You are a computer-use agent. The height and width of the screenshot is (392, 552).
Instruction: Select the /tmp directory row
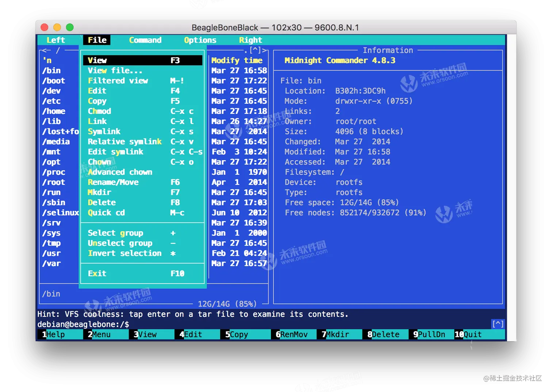(x=51, y=243)
